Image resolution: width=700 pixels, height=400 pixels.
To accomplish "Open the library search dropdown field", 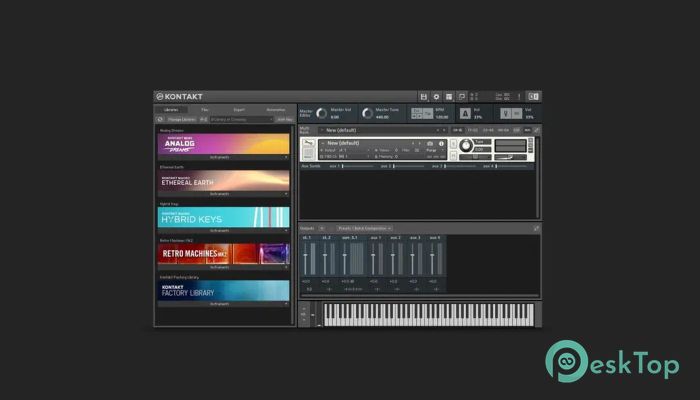I will [x=242, y=119].
